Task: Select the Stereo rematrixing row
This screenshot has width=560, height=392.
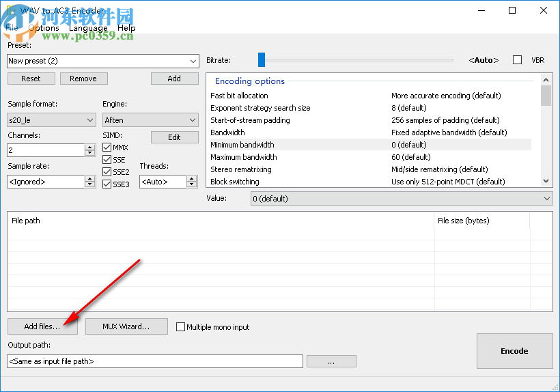Action: (370, 169)
